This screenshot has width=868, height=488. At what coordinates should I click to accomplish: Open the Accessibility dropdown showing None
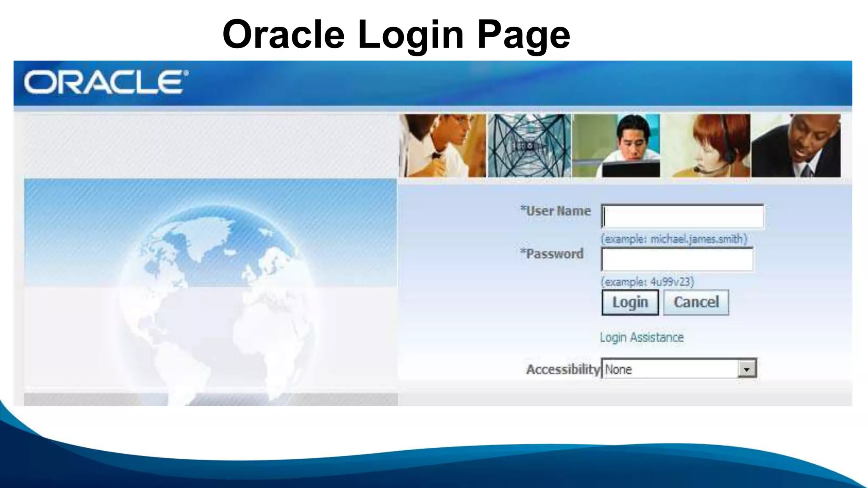click(679, 369)
